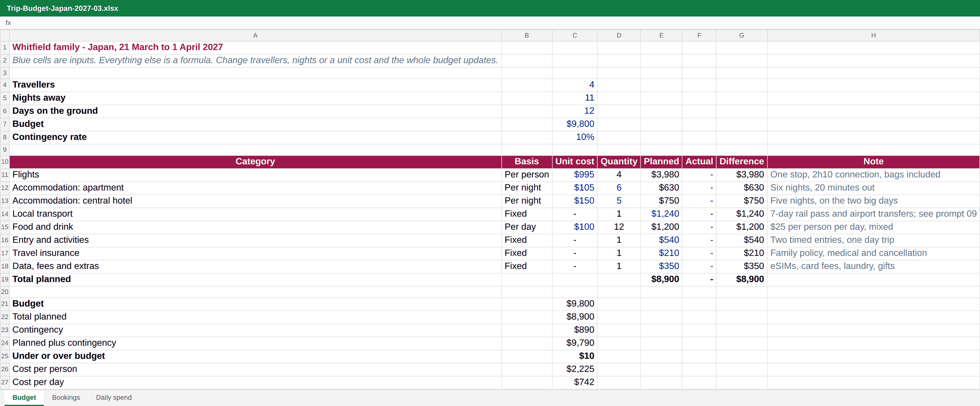Select Food and drink unit cost $100

pyautogui.click(x=575, y=227)
